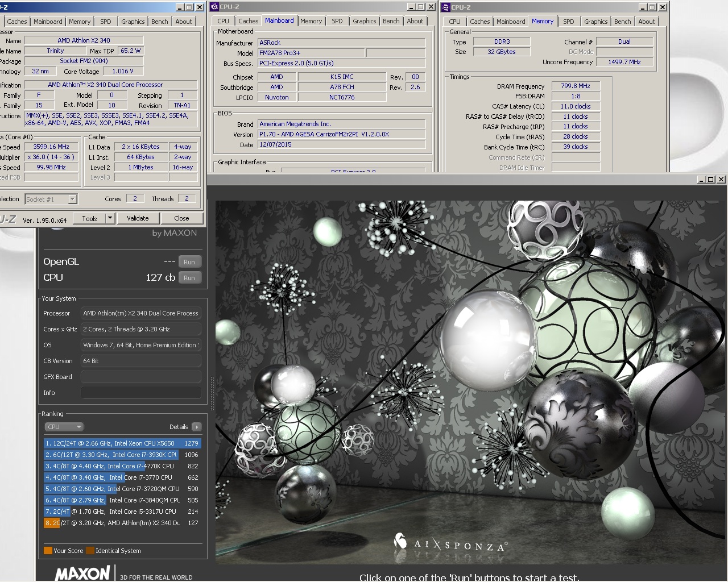
Task: Click the manufacturer ASRock field
Action: pyautogui.click(x=341, y=43)
